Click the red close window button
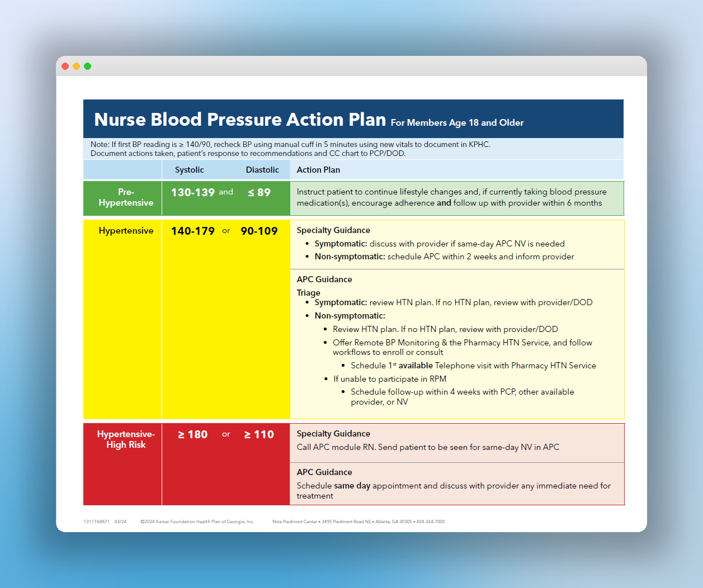 tap(65, 66)
